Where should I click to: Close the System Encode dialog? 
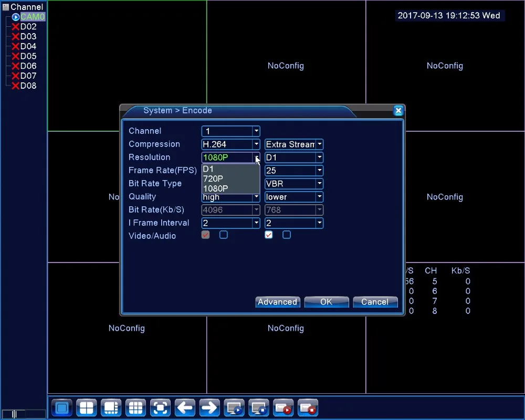pos(398,111)
